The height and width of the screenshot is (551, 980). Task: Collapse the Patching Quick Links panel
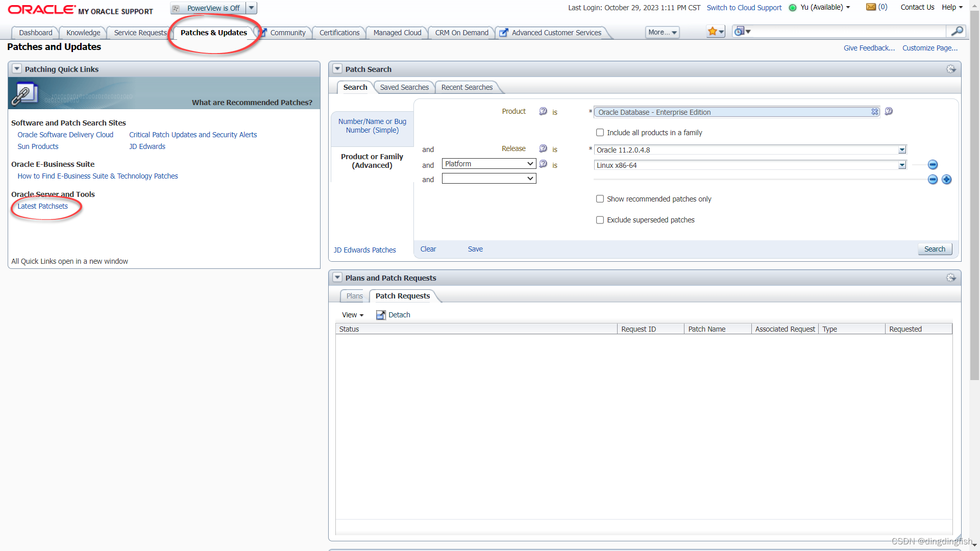point(17,69)
